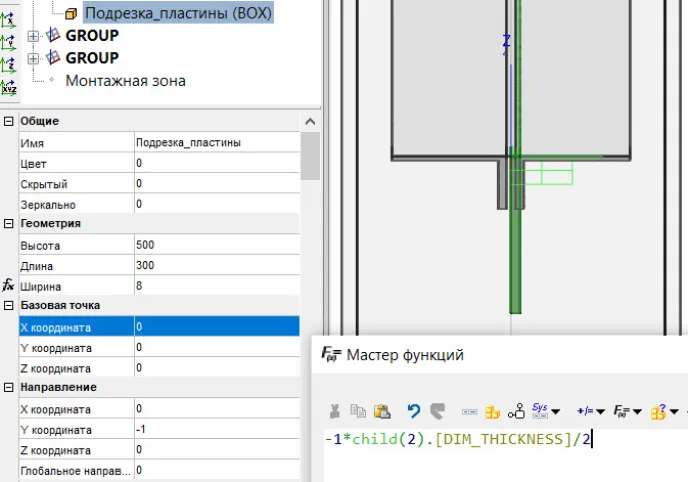The image size is (688, 482).
Task: Open the Sys variables dropdown
Action: click(x=546, y=411)
